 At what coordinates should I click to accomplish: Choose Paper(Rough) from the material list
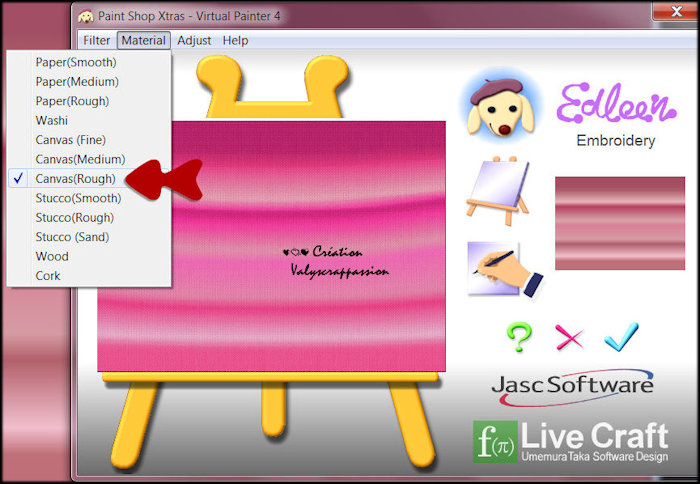tap(89, 101)
